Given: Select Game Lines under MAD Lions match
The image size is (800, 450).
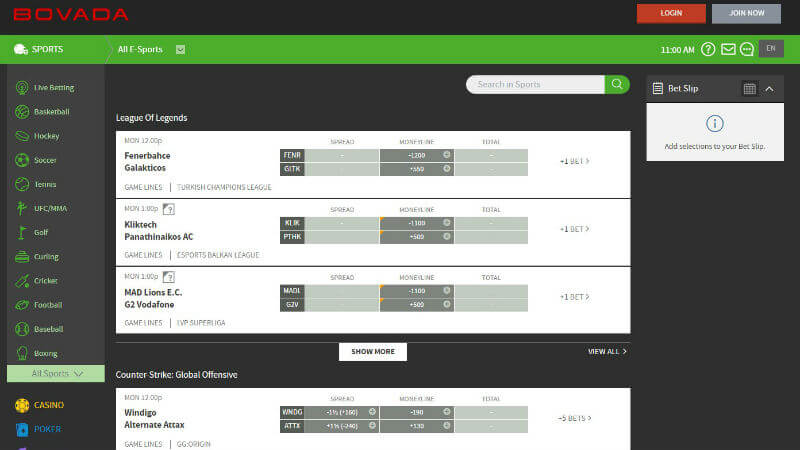Looking at the screenshot, I should pos(143,323).
